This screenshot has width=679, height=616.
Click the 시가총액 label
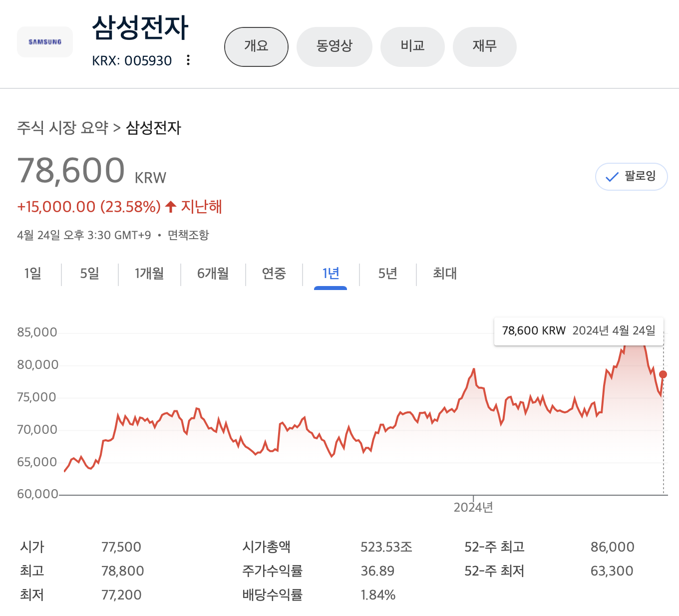click(x=266, y=547)
